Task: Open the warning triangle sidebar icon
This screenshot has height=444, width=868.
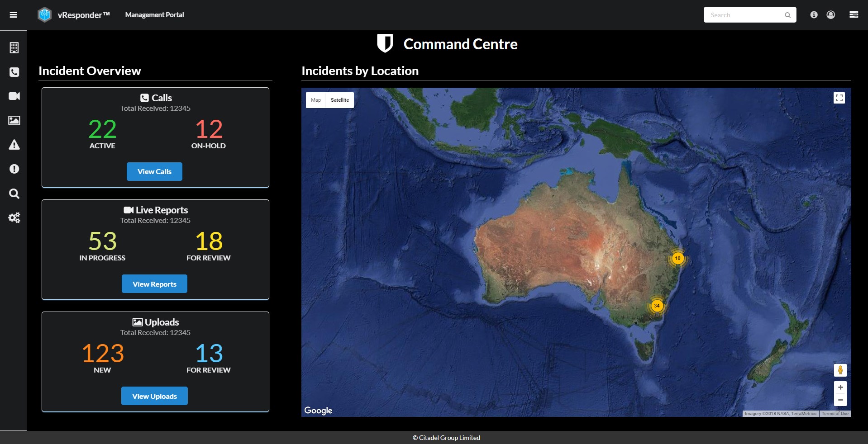Action: click(14, 145)
